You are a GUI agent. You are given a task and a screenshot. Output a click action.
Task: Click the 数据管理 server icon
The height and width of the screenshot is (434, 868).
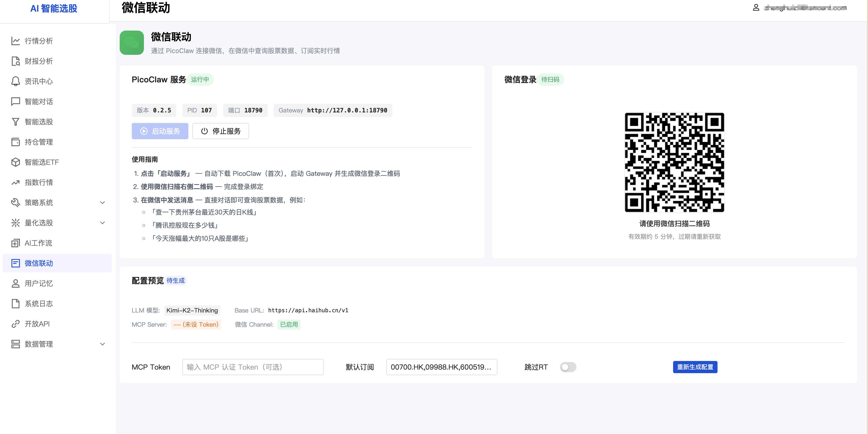click(15, 344)
